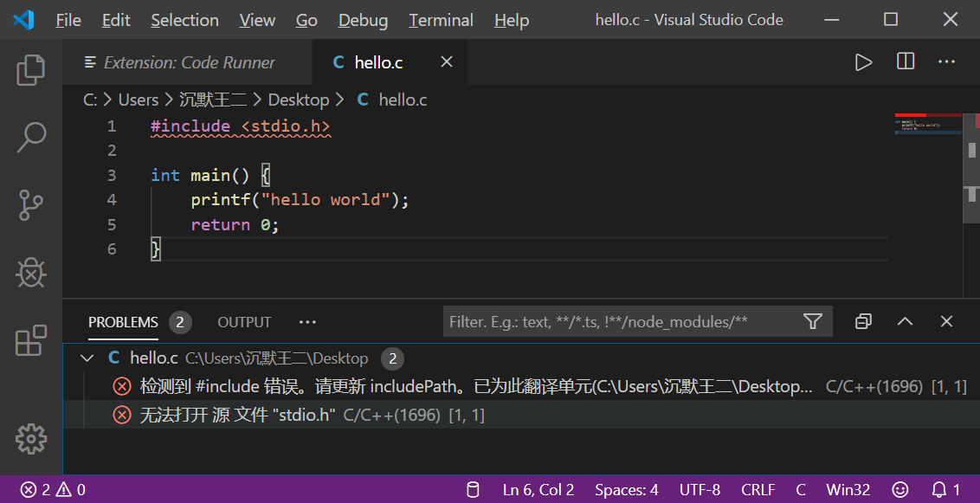Viewport: 980px width, 503px height.
Task: Focus the problems filter text field
Action: pyautogui.click(x=619, y=322)
